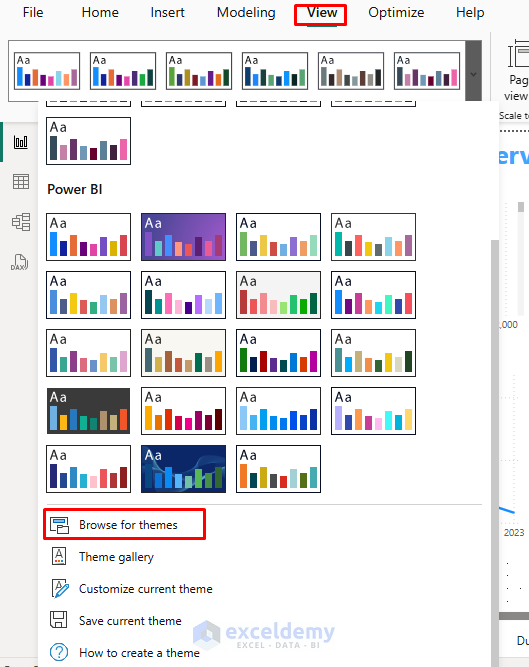
Task: Open DAX query view from sidebar
Action: coord(20,262)
